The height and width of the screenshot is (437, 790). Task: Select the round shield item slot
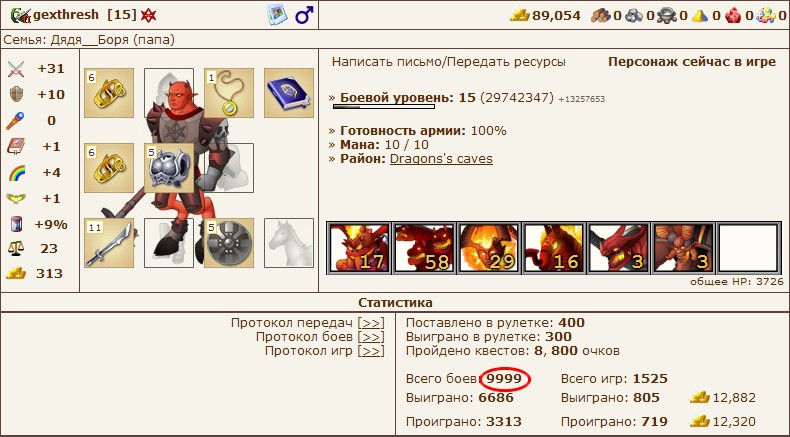pyautogui.click(x=229, y=243)
